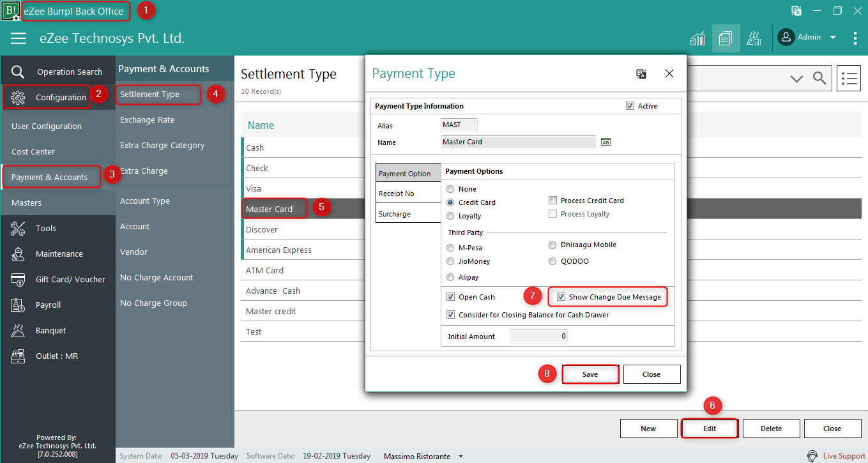The width and height of the screenshot is (868, 463).
Task: Open the hamburger navigation menu
Action: 19,38
